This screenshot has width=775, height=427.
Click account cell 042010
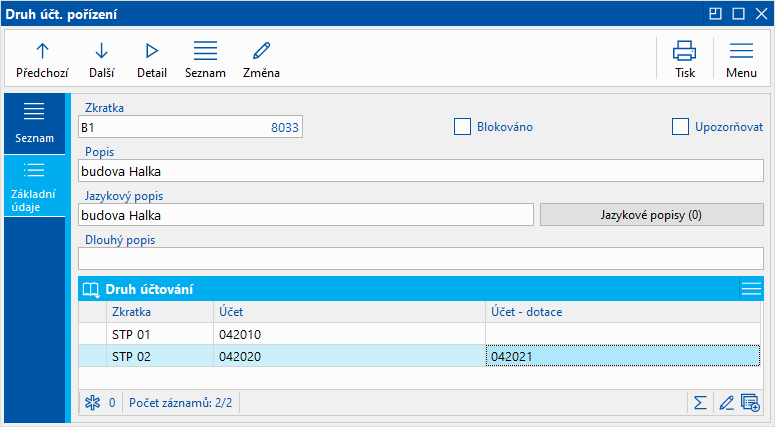pyautogui.click(x=349, y=334)
